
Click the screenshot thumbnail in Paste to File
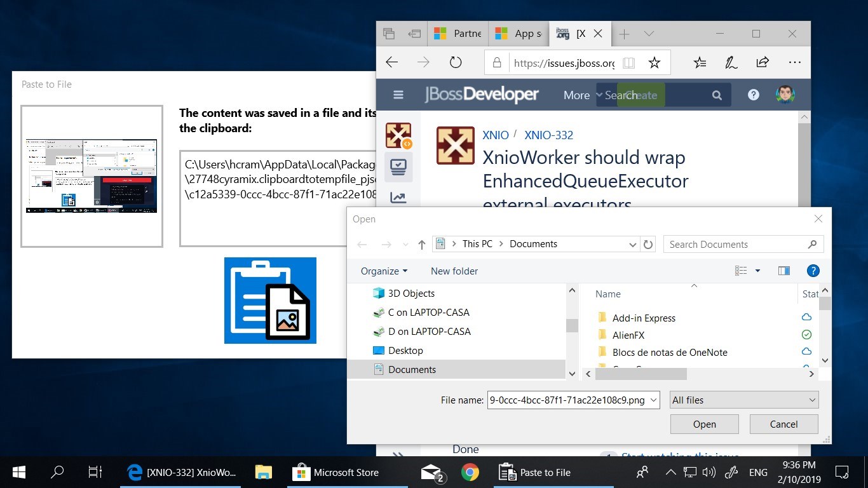point(92,176)
